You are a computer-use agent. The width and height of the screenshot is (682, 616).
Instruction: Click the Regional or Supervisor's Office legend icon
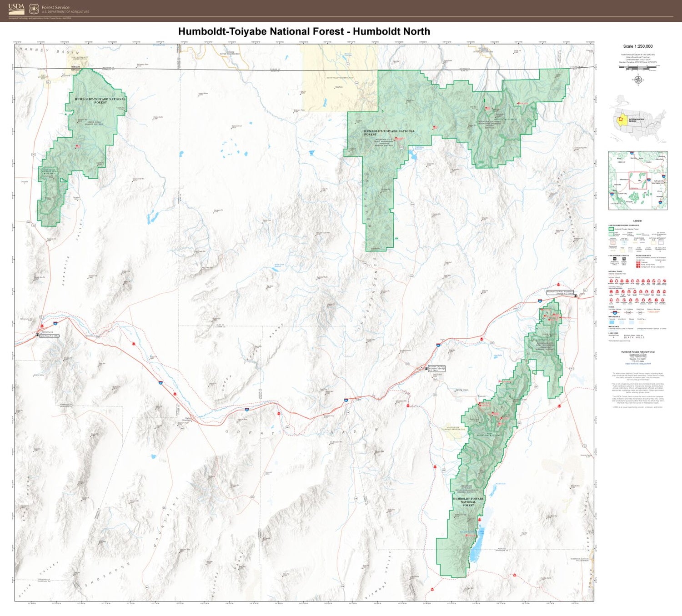point(615,259)
